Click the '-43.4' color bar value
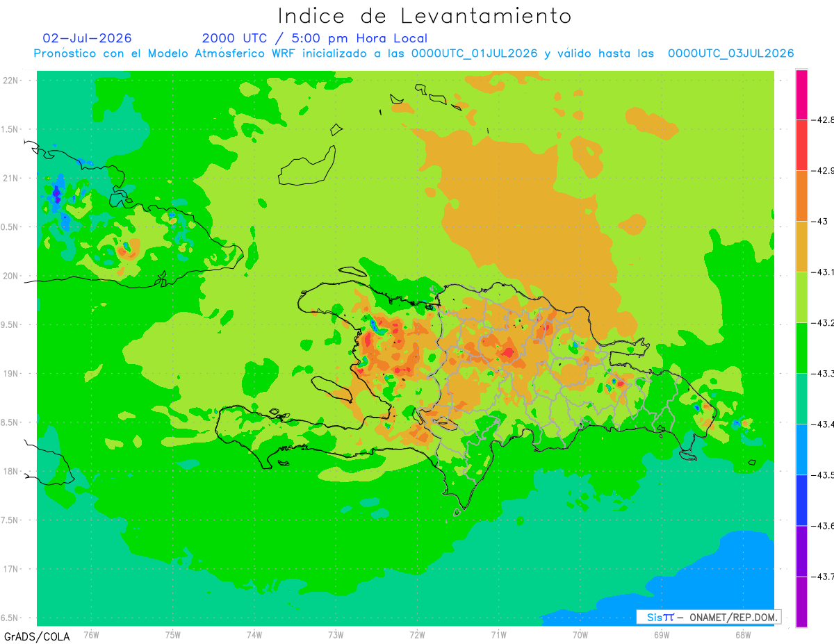The width and height of the screenshot is (834, 644). click(824, 424)
